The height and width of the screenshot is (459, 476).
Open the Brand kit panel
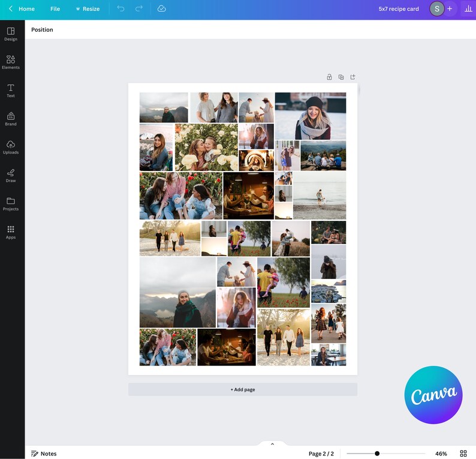(x=11, y=119)
